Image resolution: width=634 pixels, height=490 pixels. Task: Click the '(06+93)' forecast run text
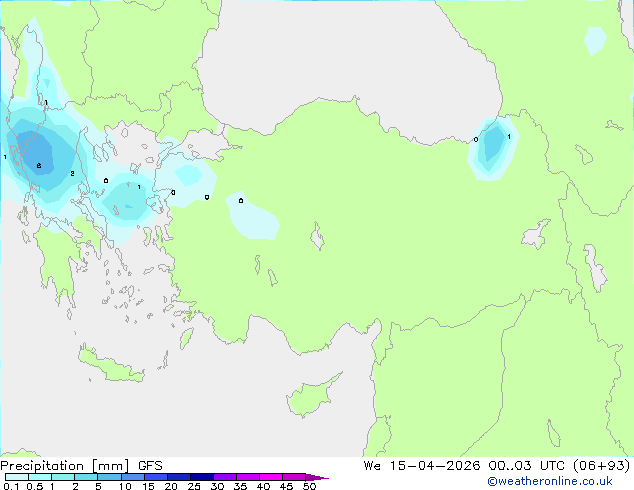pos(602,466)
